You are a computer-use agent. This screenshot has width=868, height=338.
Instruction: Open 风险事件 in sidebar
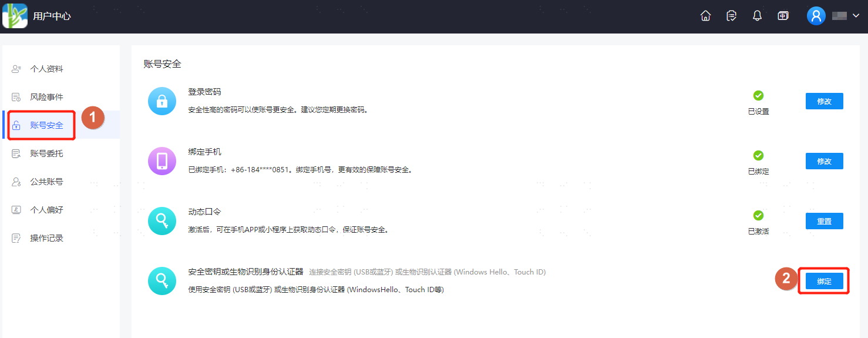[61, 97]
